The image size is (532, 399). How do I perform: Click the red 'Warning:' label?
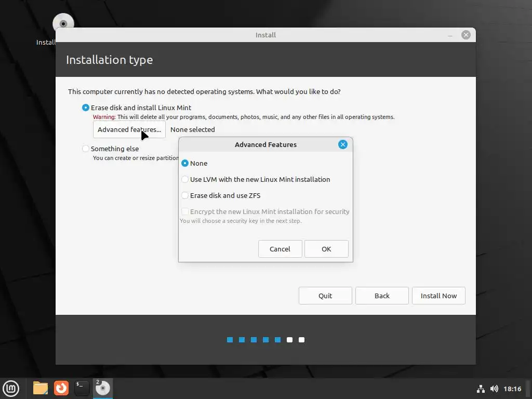(x=104, y=117)
